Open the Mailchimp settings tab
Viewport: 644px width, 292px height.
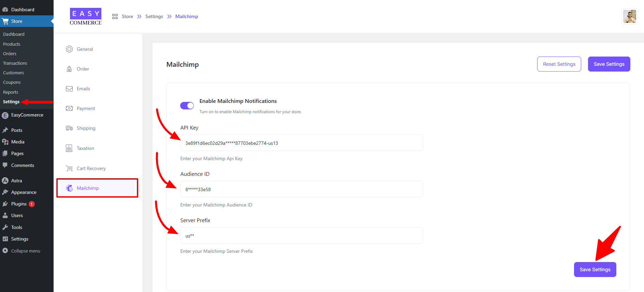pos(97,188)
